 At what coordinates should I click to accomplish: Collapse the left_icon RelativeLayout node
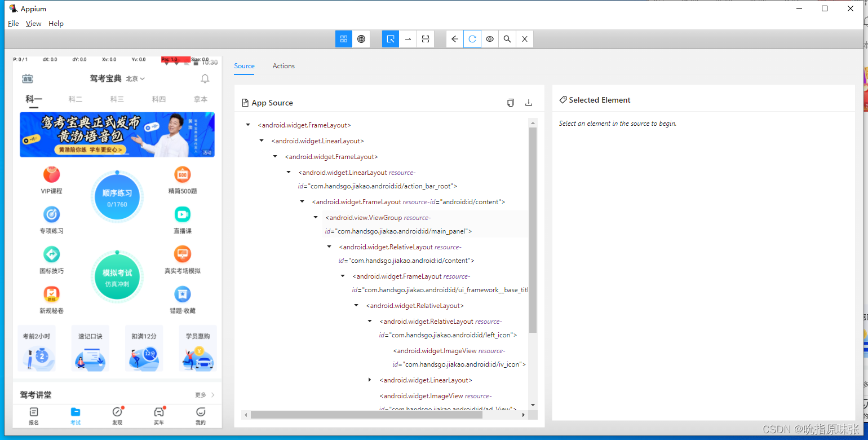(x=370, y=321)
